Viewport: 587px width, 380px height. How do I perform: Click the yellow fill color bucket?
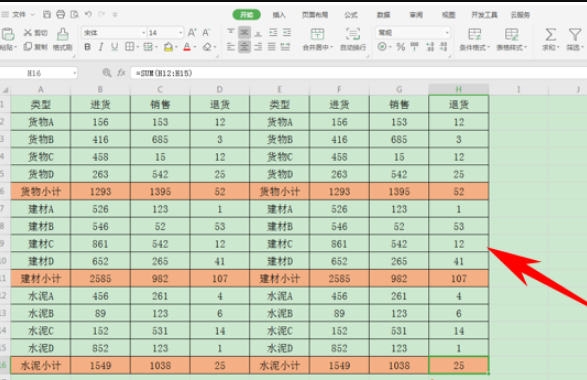(168, 47)
